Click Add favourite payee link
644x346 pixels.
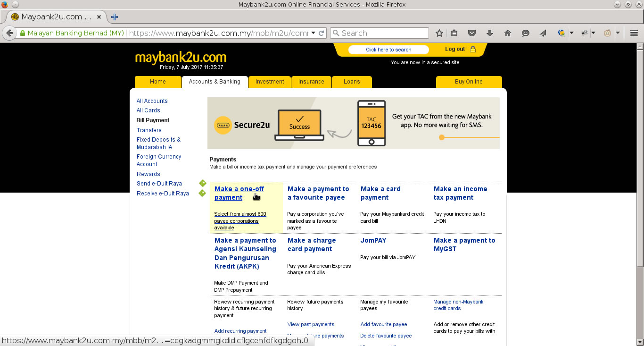[x=383, y=324]
